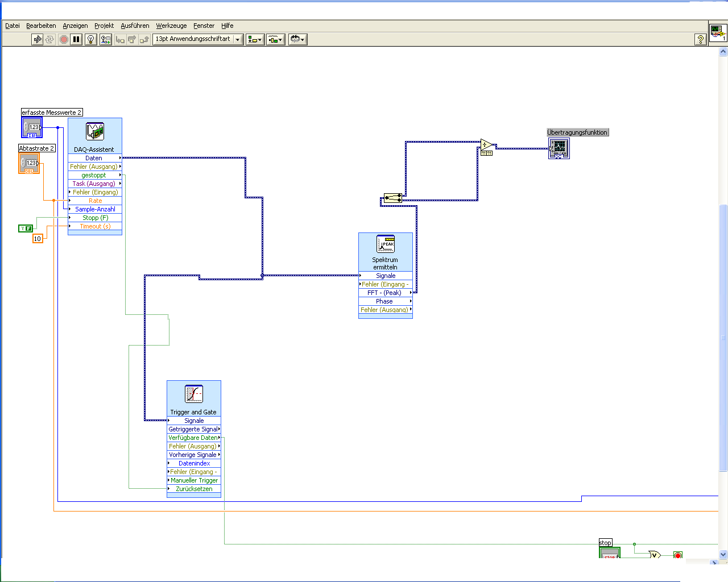Select the DAQ-Assistent Express VI icon
Viewport: 728px width, 582px height.
(x=95, y=132)
